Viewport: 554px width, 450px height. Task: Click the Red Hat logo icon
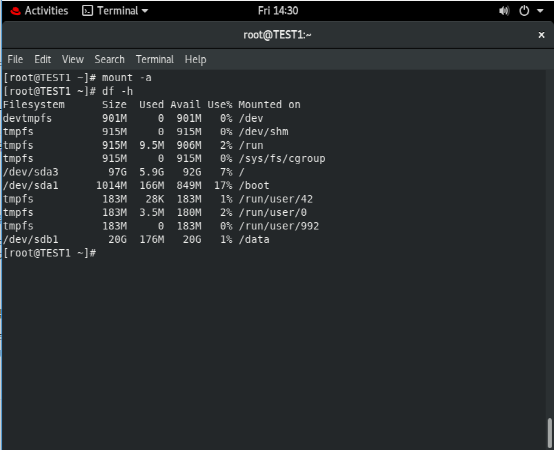click(16, 11)
